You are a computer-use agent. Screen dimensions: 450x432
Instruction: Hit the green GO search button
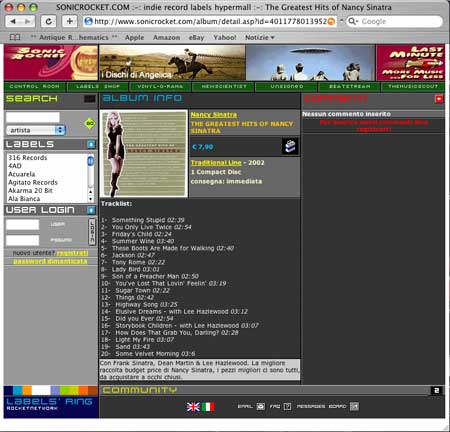pos(90,124)
